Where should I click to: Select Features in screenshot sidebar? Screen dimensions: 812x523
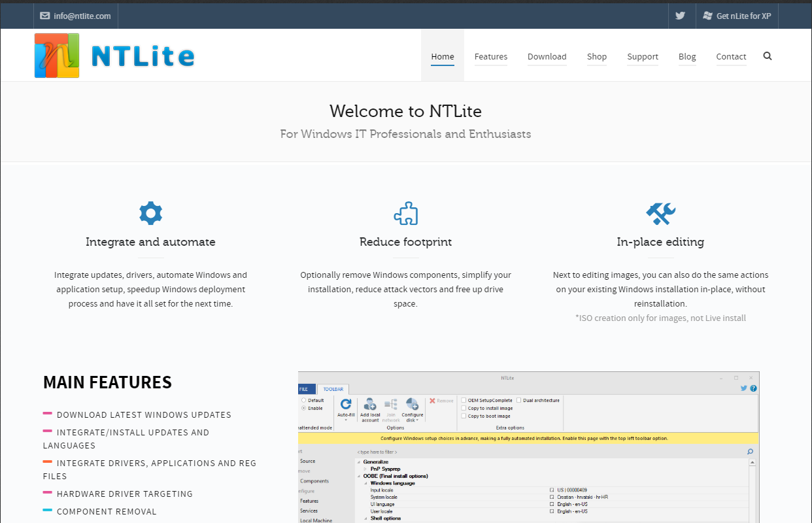(x=309, y=501)
